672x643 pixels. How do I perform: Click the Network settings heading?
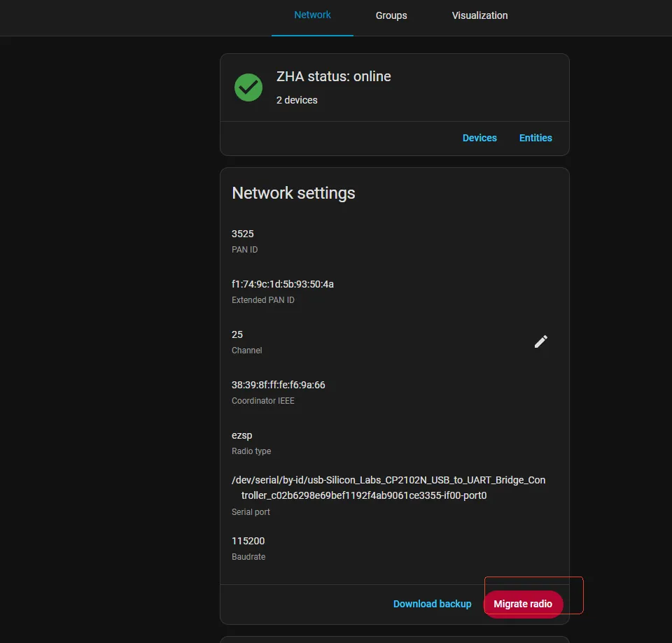click(293, 193)
